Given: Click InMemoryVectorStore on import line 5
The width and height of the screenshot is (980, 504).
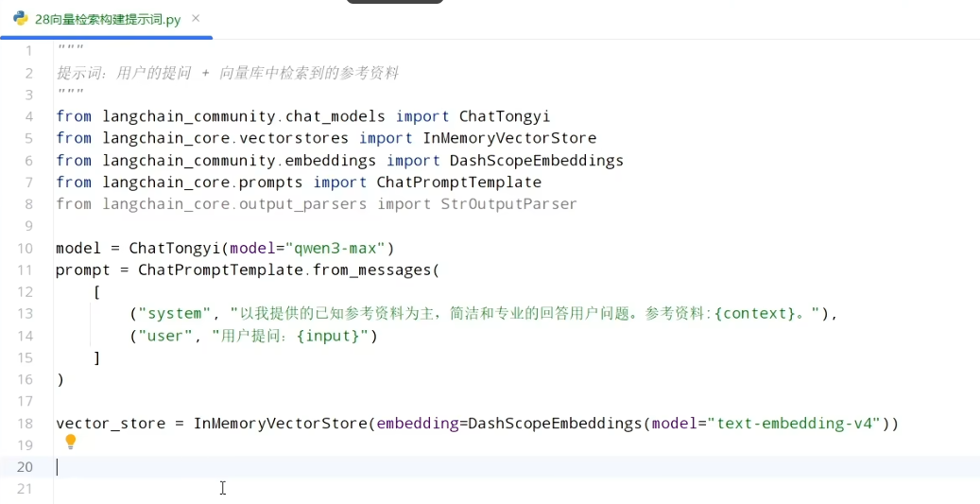Looking at the screenshot, I should coord(509,138).
